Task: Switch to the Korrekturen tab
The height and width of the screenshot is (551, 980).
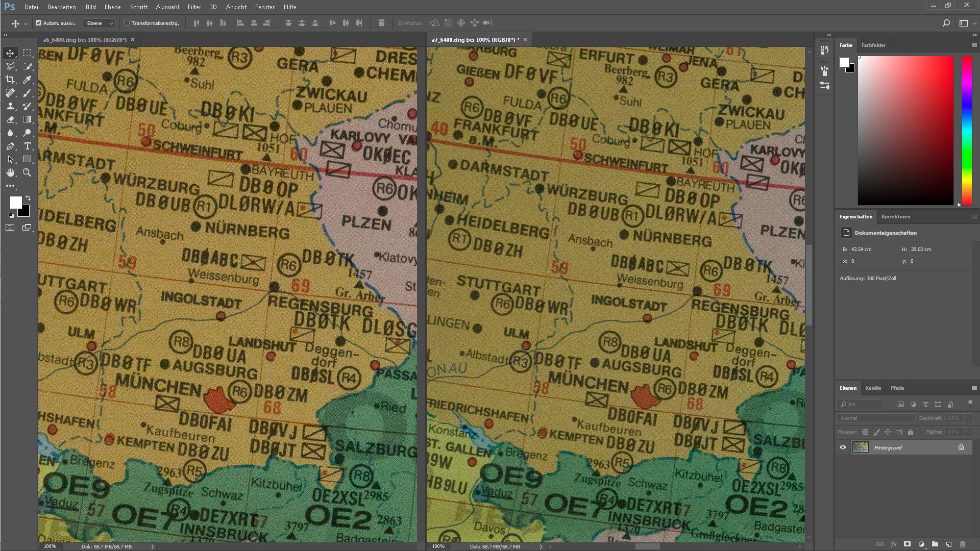Action: click(895, 217)
